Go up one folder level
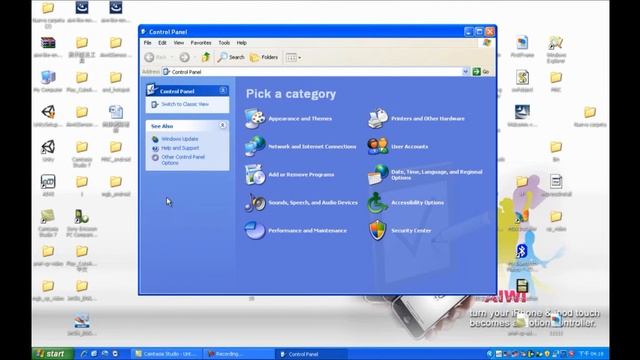The image size is (640, 360). click(x=206, y=58)
